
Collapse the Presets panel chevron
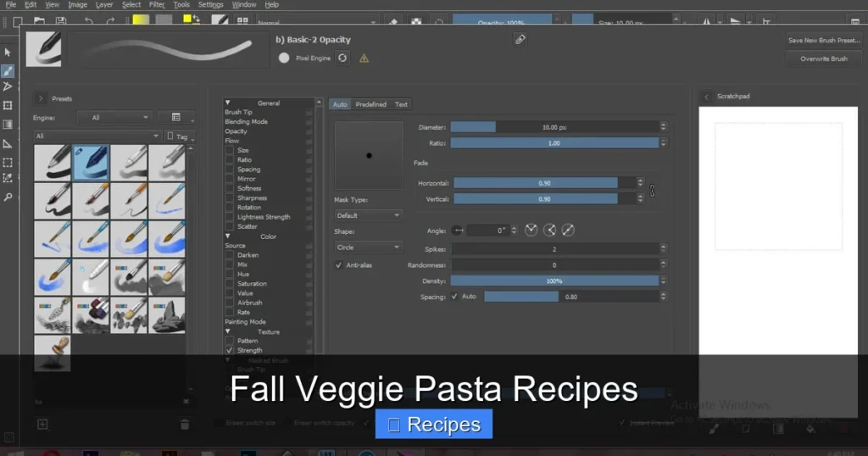(41, 98)
